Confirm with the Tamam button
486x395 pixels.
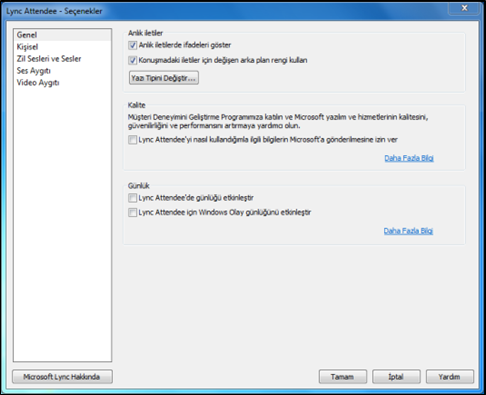(343, 377)
